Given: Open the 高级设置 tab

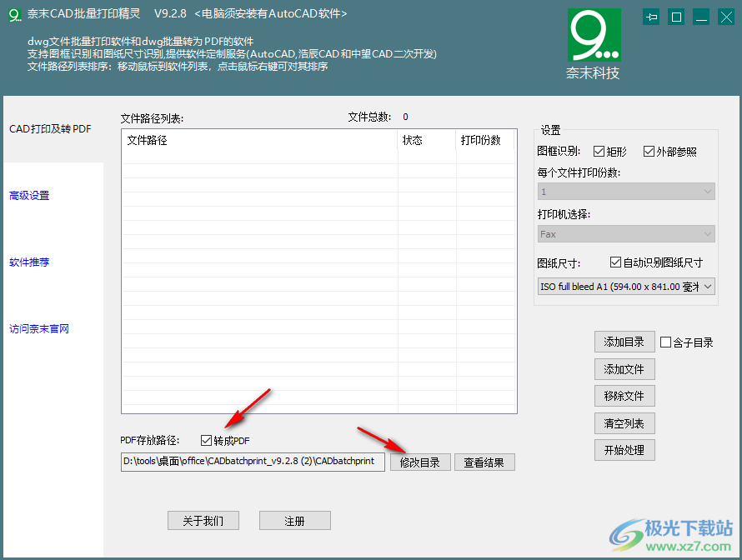Looking at the screenshot, I should point(29,195).
